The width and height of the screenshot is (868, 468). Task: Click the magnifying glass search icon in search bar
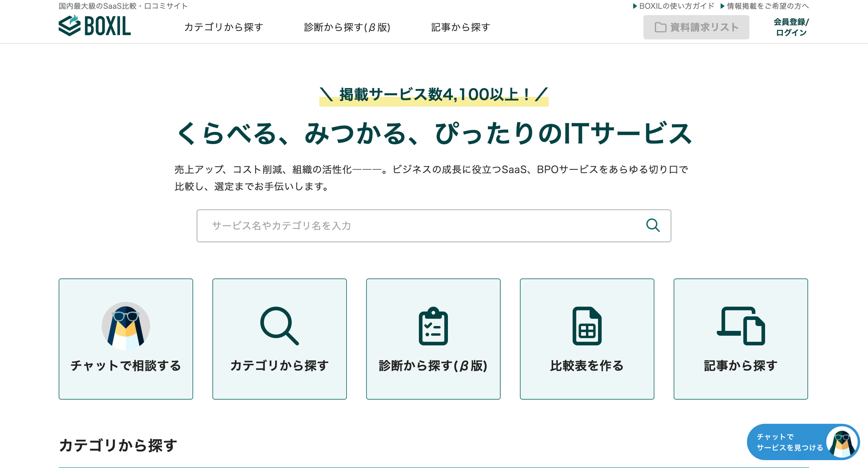click(x=652, y=225)
